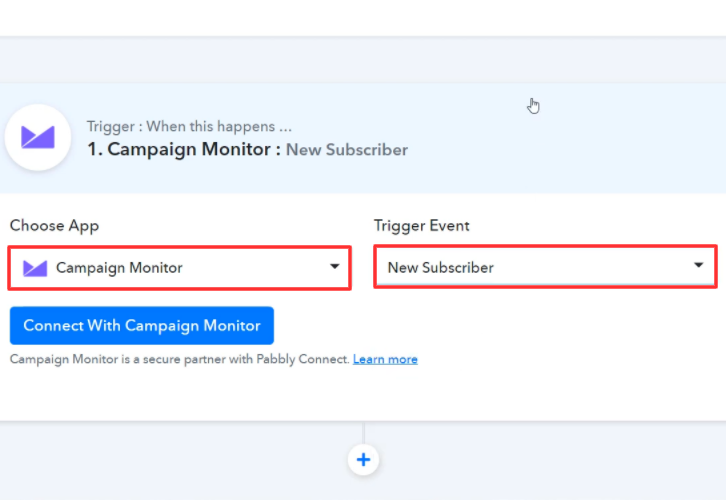Image resolution: width=726 pixels, height=500 pixels.
Task: Click the 'Trigger Event' label
Action: pos(421,225)
